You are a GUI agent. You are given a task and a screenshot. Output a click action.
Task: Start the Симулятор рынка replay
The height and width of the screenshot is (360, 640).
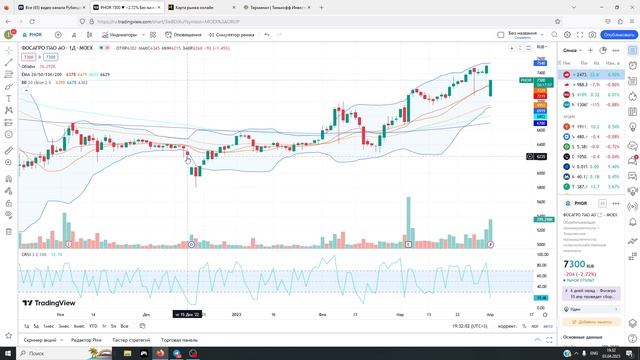click(x=231, y=35)
